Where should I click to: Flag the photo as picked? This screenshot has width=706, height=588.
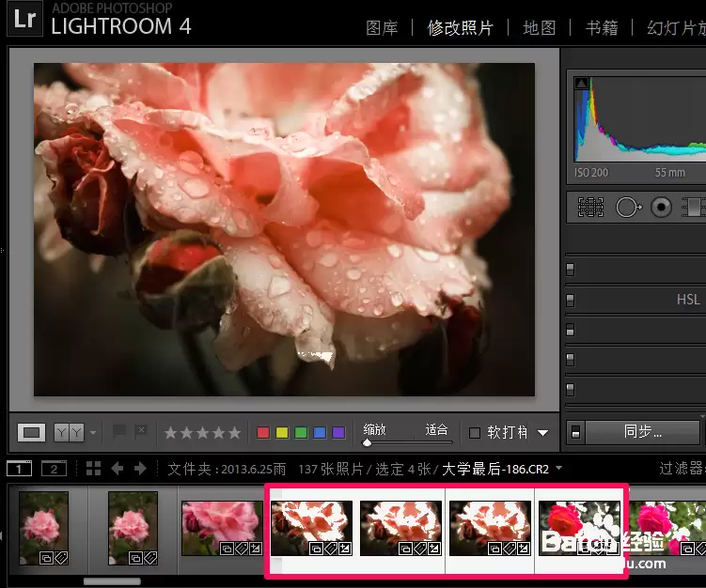[119, 432]
